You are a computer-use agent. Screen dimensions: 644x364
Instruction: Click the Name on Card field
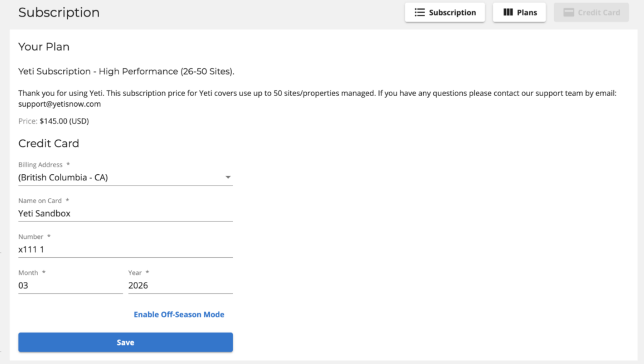125,214
